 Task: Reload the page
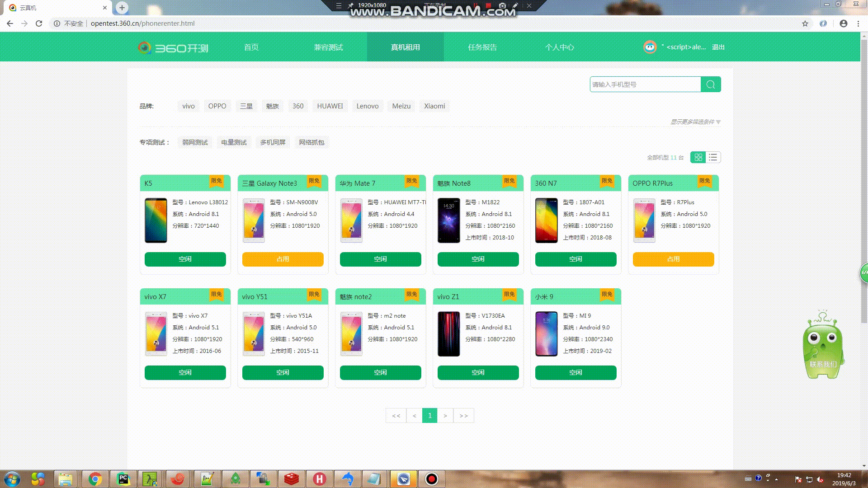tap(39, 23)
